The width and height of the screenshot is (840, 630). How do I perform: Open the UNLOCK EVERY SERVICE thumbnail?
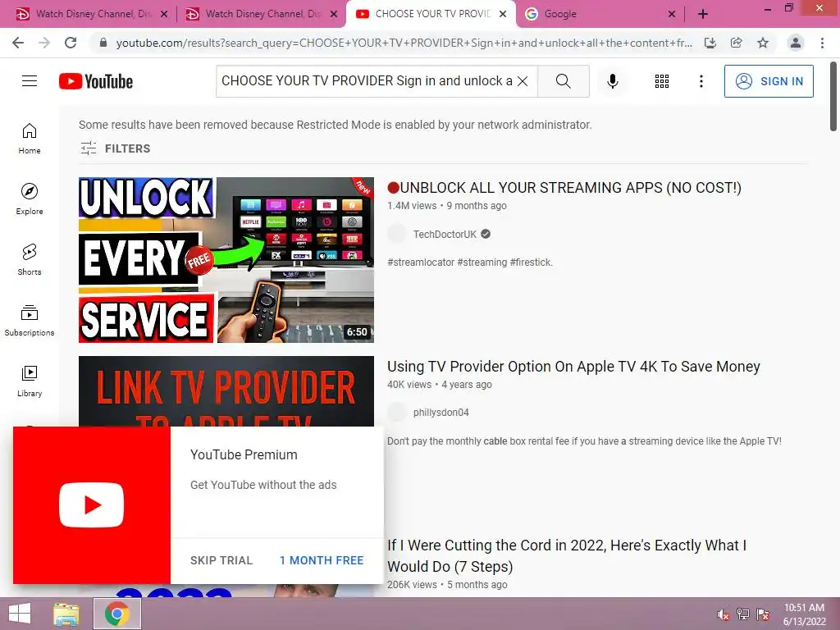[x=226, y=260]
